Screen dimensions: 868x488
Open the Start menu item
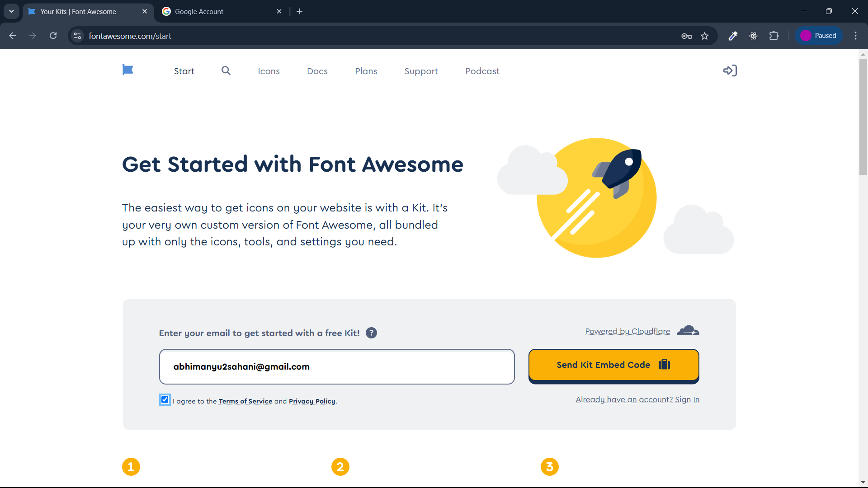(x=184, y=71)
